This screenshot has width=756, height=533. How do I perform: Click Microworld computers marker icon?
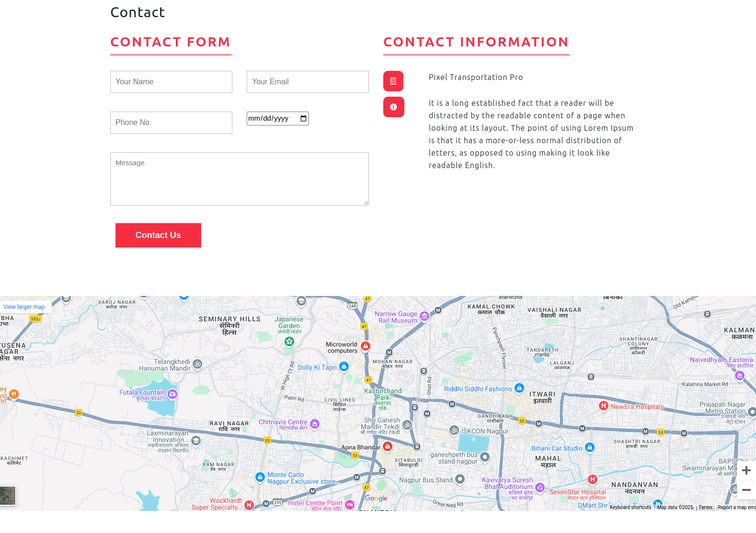(x=366, y=346)
